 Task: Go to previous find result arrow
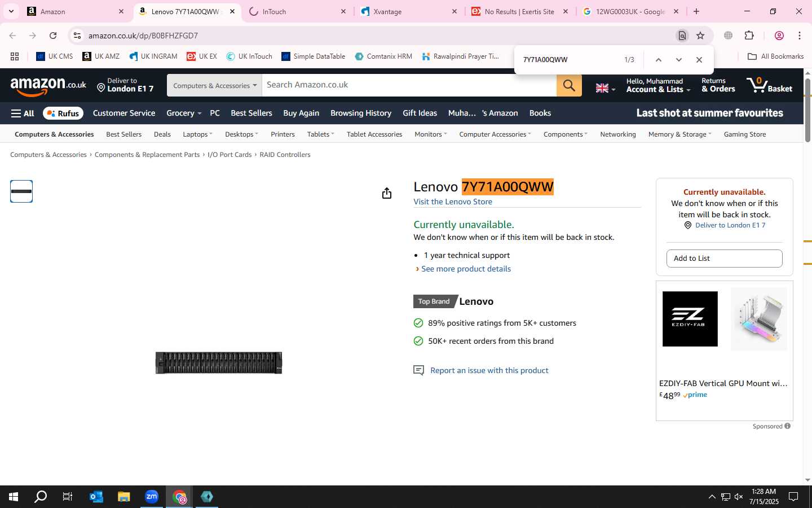pos(658,60)
